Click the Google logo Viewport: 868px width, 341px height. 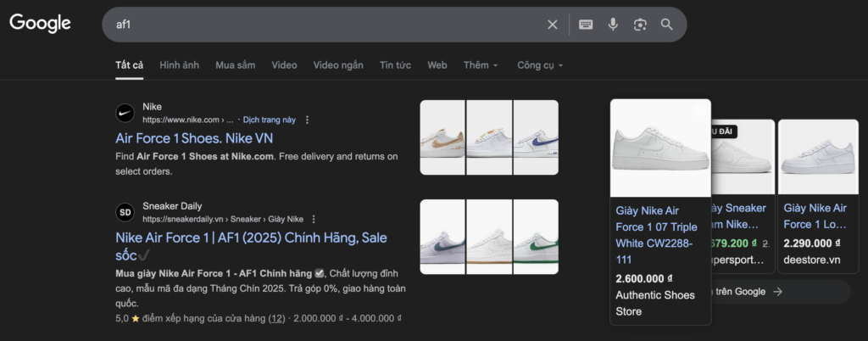click(40, 24)
